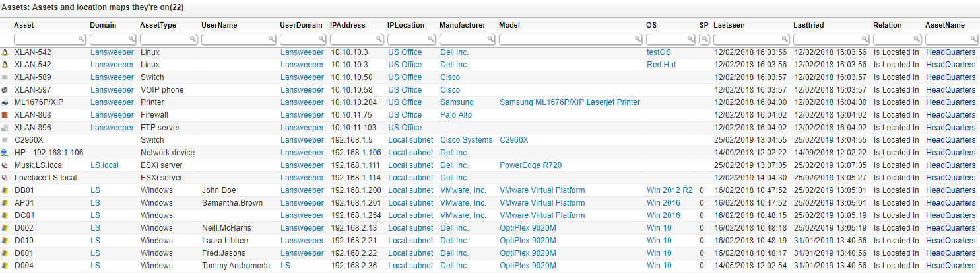This screenshot has height=273, width=980.
Task: Sort by the IPAddress column header
Action: click(348, 25)
